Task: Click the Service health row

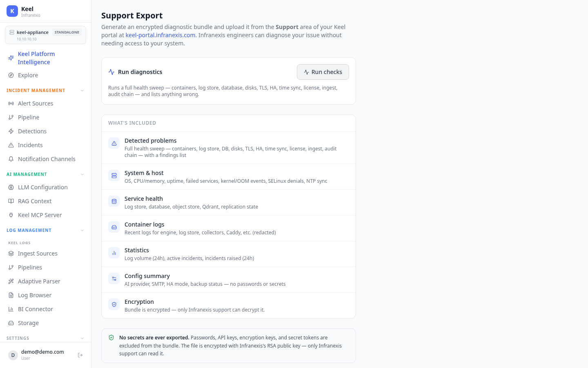Action: tap(229, 202)
